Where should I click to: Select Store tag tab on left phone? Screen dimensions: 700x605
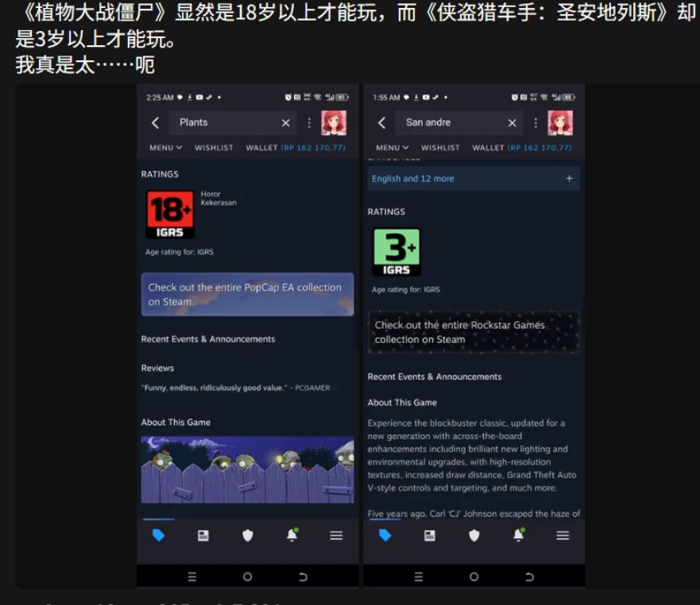(x=158, y=535)
